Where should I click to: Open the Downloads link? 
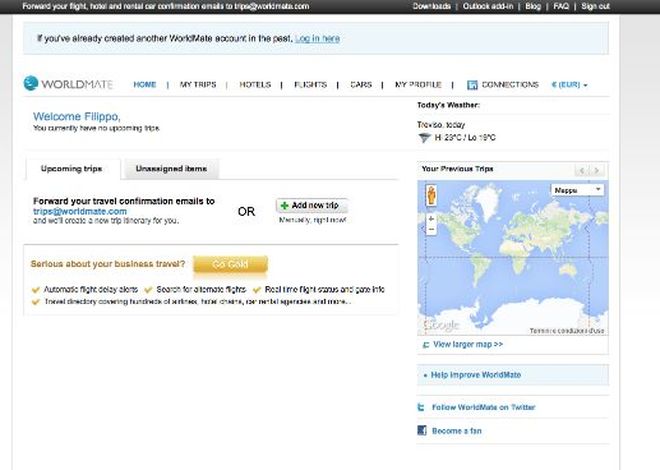tap(431, 6)
